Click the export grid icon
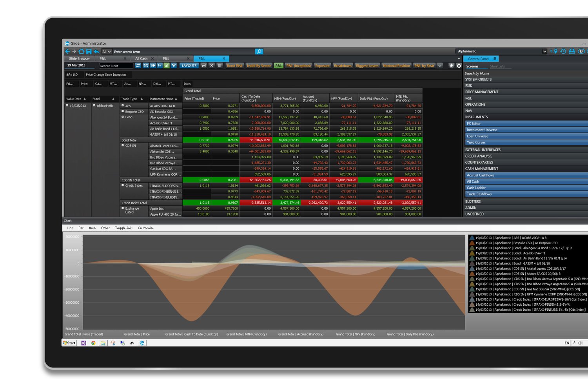The image size is (588, 386). point(145,65)
